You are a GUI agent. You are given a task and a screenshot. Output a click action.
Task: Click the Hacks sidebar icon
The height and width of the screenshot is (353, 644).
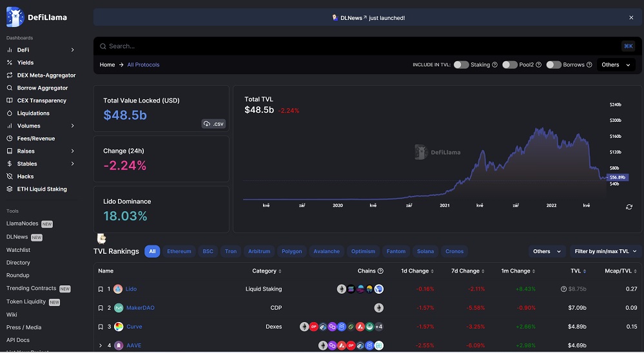(x=10, y=176)
